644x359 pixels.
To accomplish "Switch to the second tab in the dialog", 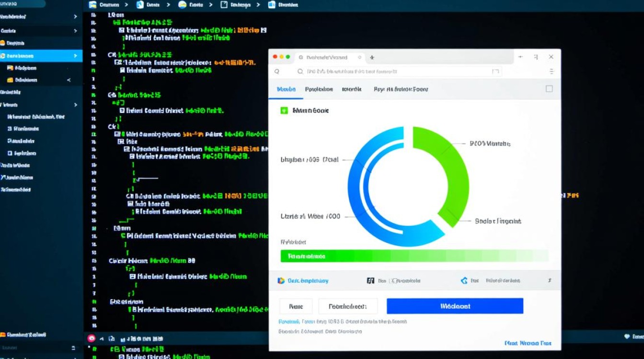I will pyautogui.click(x=319, y=90).
